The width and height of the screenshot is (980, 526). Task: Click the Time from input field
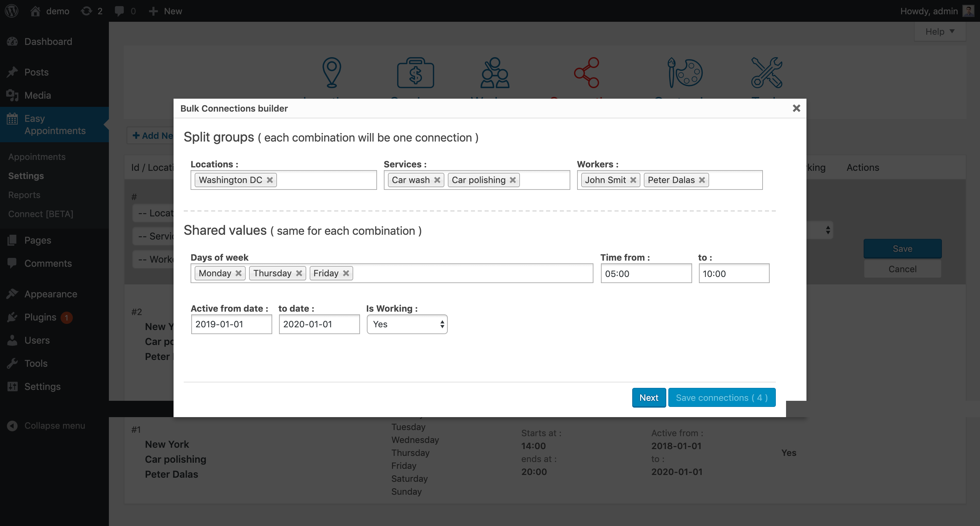tap(645, 273)
